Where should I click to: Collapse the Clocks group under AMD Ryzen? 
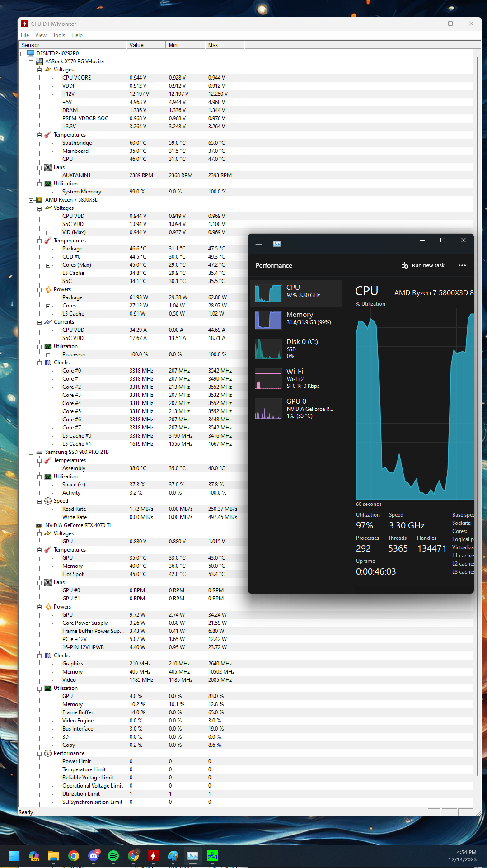point(39,363)
